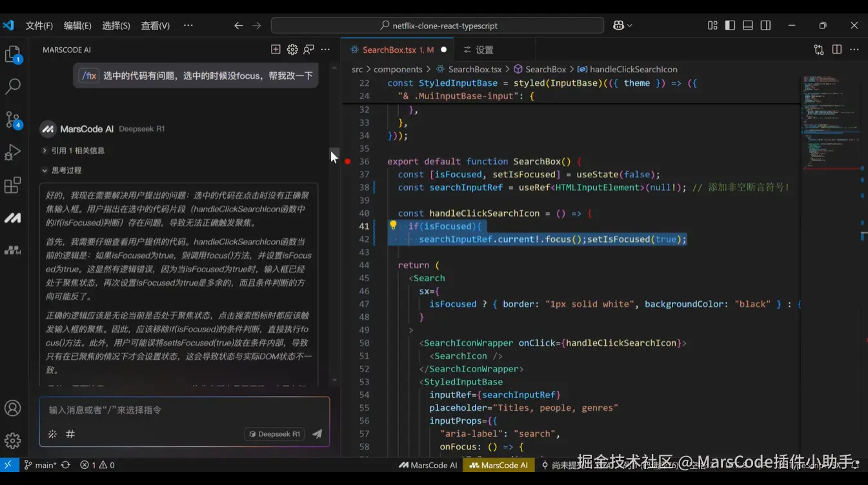Open the Extensions view
868x485 pixels.
[13, 185]
